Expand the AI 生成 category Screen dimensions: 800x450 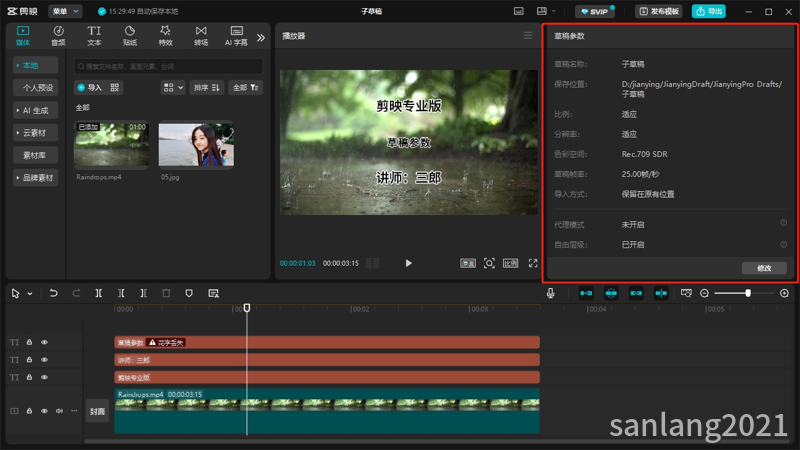(35, 110)
